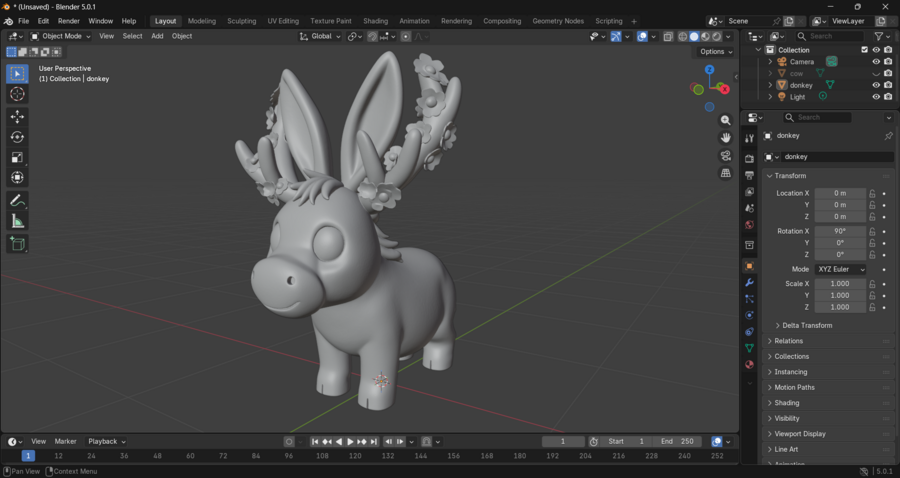Open the Modifiers wrench properties tab
The image size is (900, 478).
click(x=749, y=283)
